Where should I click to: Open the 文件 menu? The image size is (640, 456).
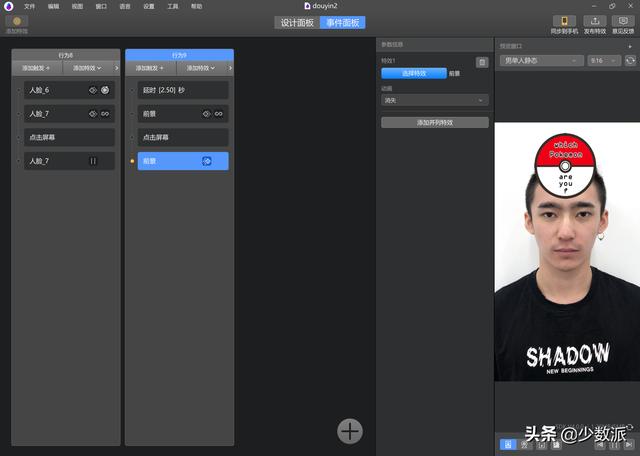tap(29, 6)
